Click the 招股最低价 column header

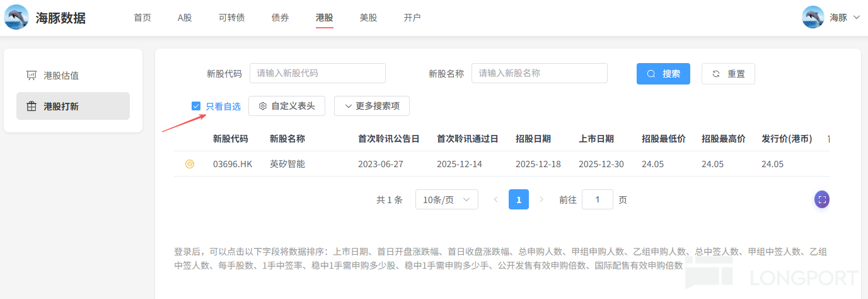pyautogui.click(x=664, y=139)
